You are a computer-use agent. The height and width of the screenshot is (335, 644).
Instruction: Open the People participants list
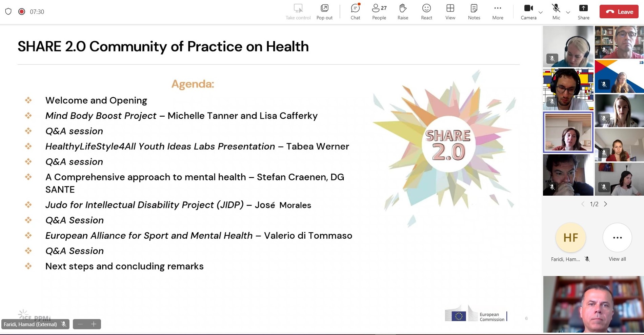point(379,12)
